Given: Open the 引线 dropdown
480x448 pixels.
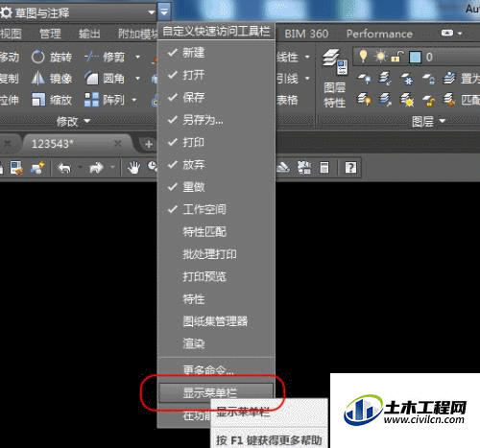Looking at the screenshot, I should [x=307, y=79].
